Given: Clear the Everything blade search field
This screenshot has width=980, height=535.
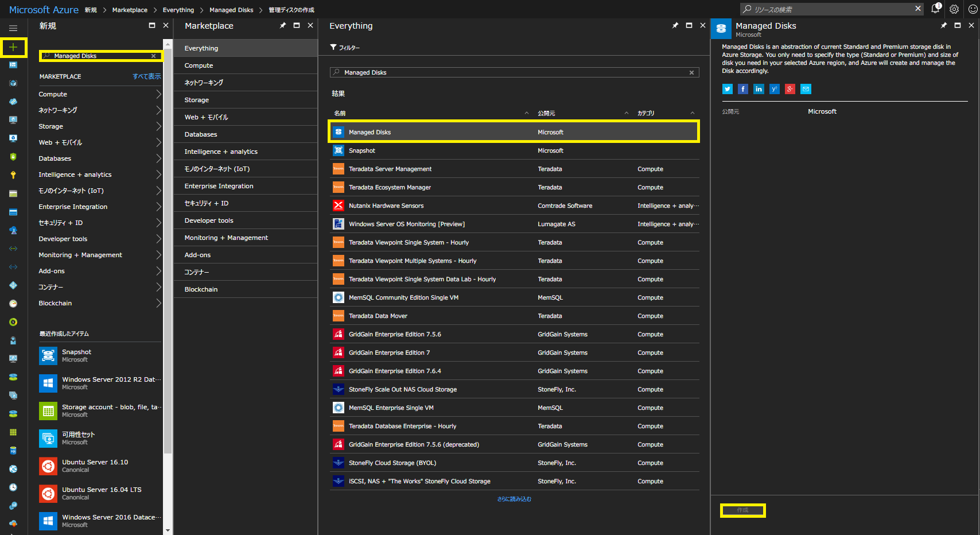Looking at the screenshot, I should [691, 72].
